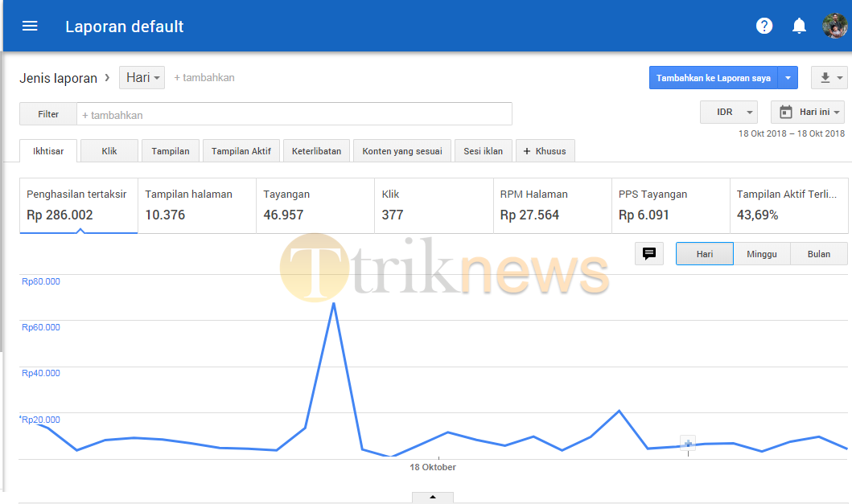The image size is (852, 504).
Task: Select the Klik metric card showing 377
Action: pos(434,206)
